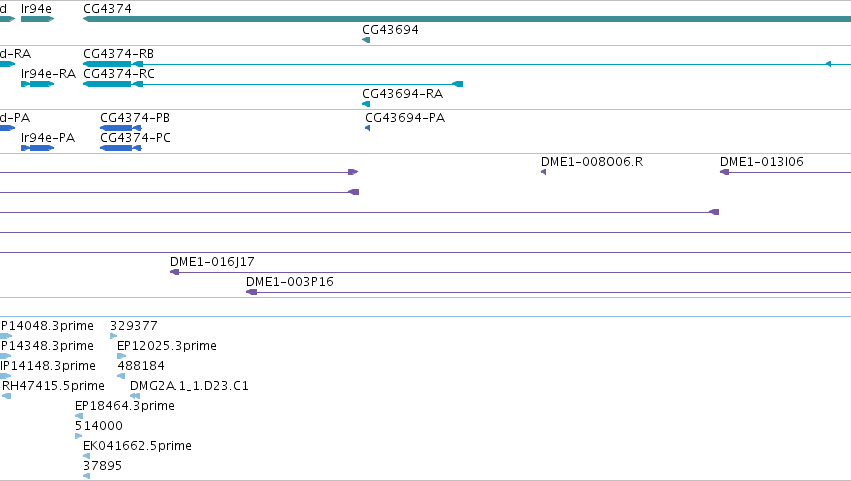Click the CG43694-PA protein label
This screenshot has height=481, width=851.
tap(405, 118)
